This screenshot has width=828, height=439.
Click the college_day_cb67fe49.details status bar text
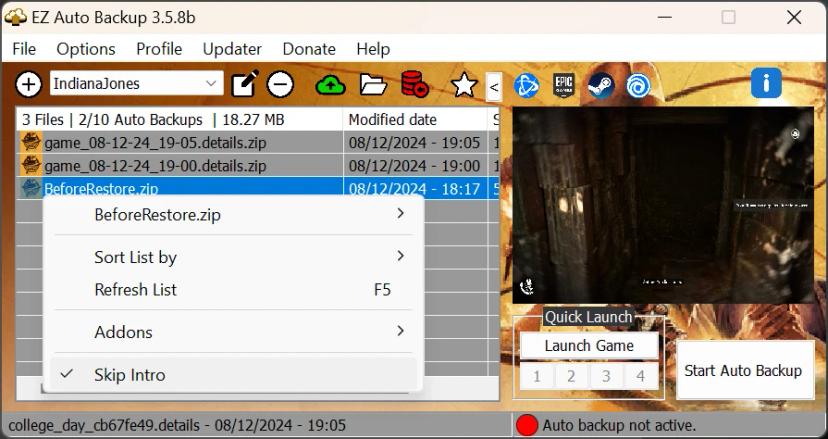point(177,425)
